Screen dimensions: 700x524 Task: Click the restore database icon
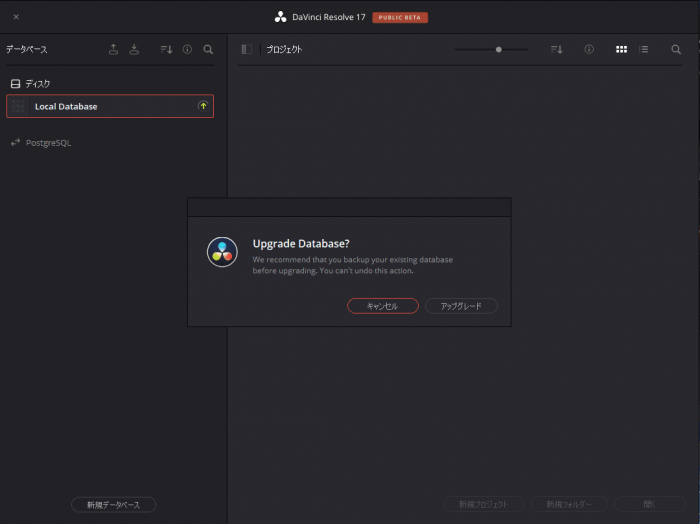134,49
